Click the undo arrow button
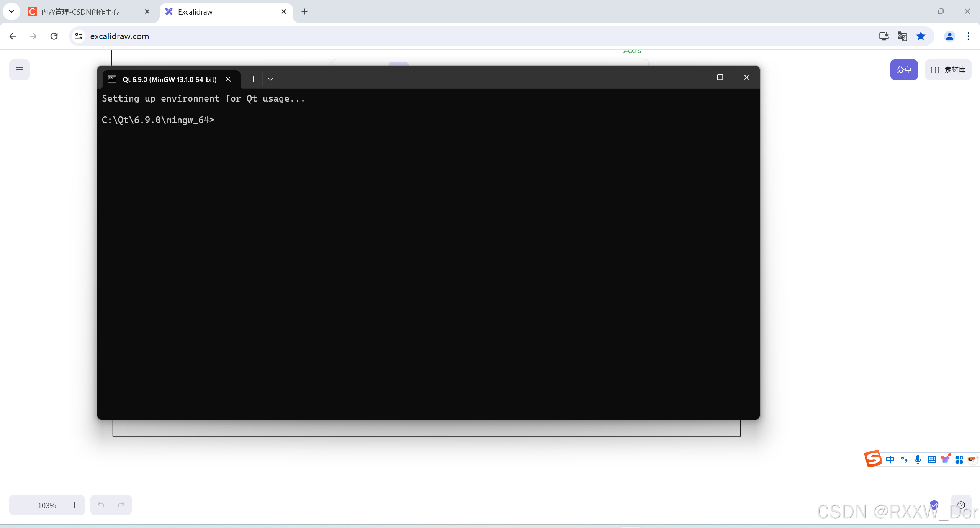980x528 pixels. 101,505
